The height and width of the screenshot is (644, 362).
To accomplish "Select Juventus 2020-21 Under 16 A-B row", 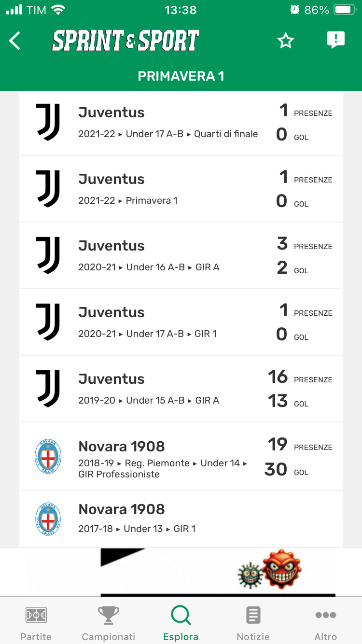I will 169,255.
